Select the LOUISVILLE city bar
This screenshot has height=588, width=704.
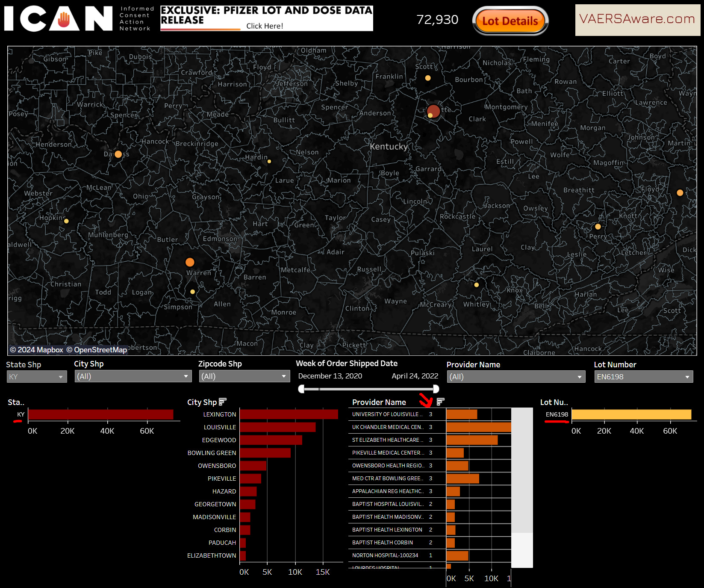click(278, 427)
